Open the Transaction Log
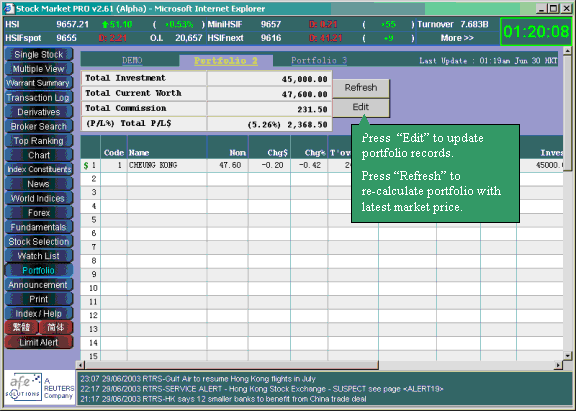The width and height of the screenshot is (576, 411). coord(39,98)
